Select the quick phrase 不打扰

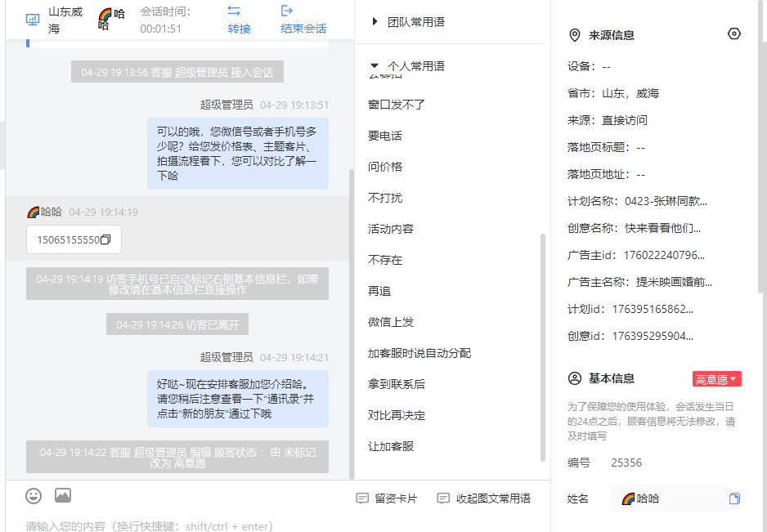click(x=385, y=198)
